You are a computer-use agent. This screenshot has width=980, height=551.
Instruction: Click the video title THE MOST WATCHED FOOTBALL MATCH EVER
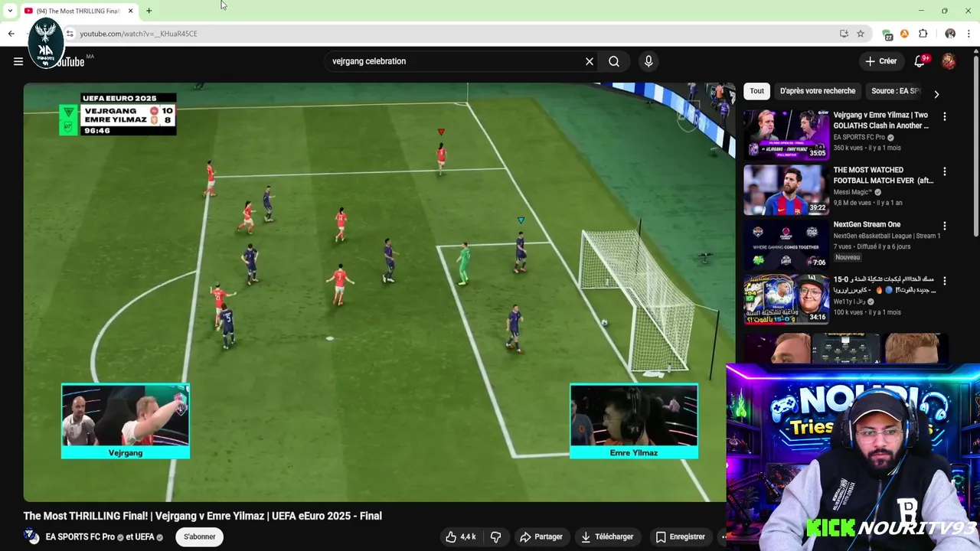884,175
